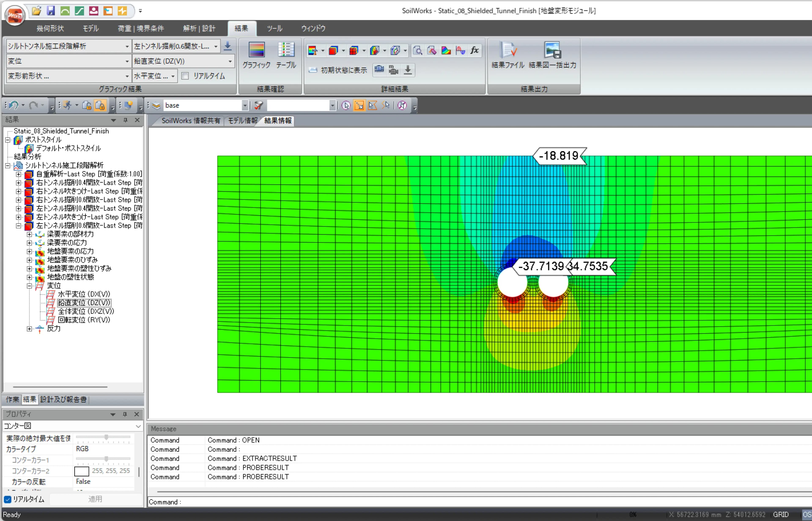The width and height of the screenshot is (812, 521).
Task: Open the テーブル result table
Action: 286,55
